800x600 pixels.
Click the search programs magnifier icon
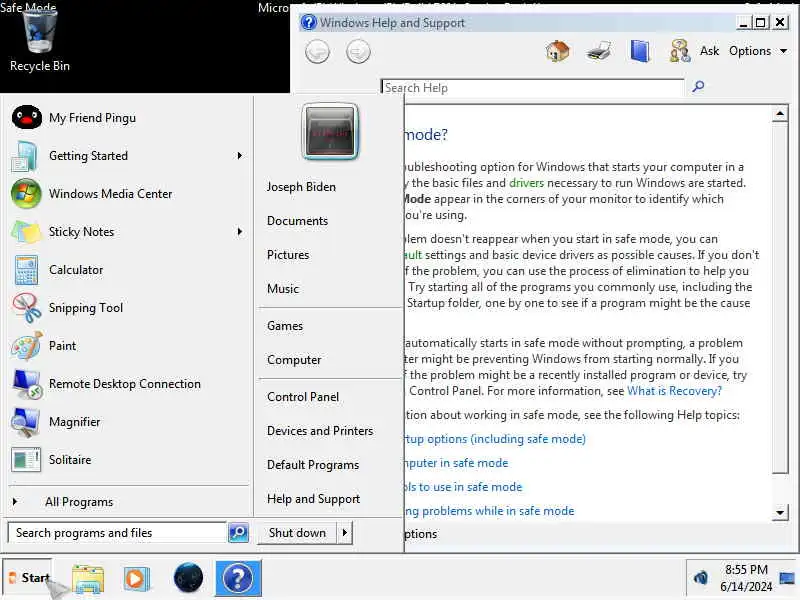pyautogui.click(x=238, y=533)
